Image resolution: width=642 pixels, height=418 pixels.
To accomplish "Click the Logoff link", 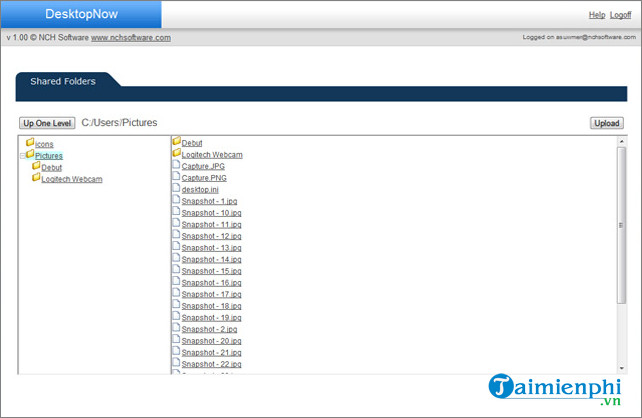I will [x=621, y=15].
